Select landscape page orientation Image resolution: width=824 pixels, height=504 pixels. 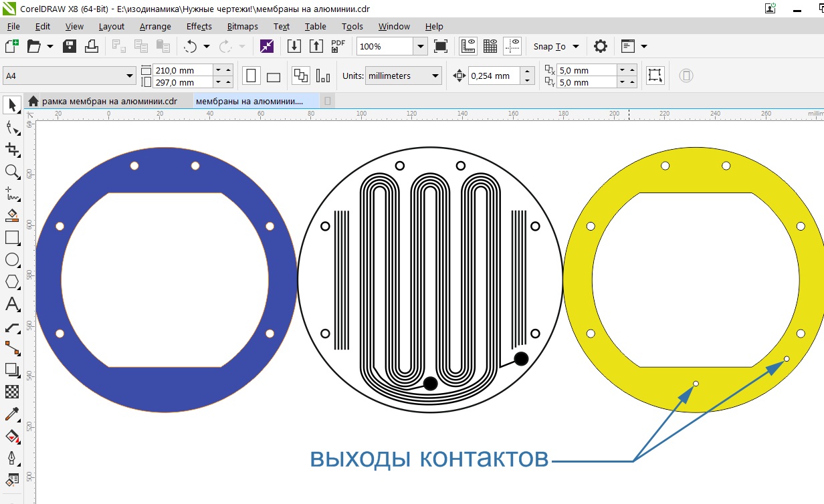pyautogui.click(x=273, y=76)
